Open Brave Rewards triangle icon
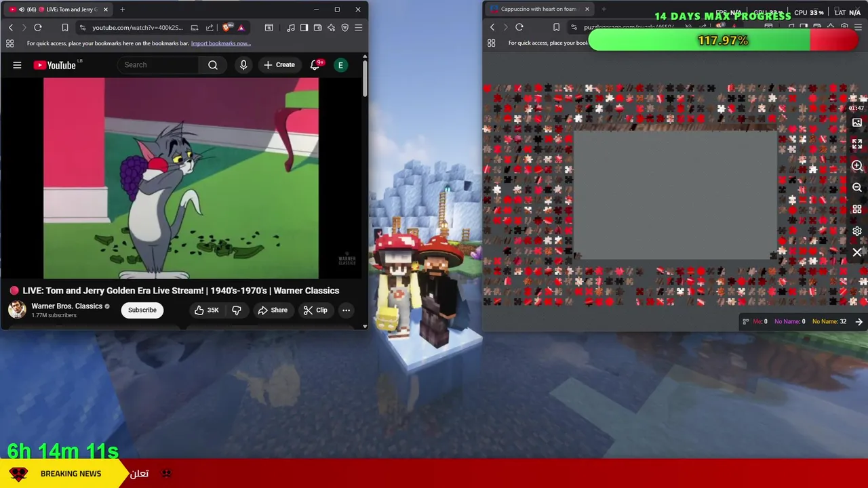This screenshot has width=868, height=488. 241,28
